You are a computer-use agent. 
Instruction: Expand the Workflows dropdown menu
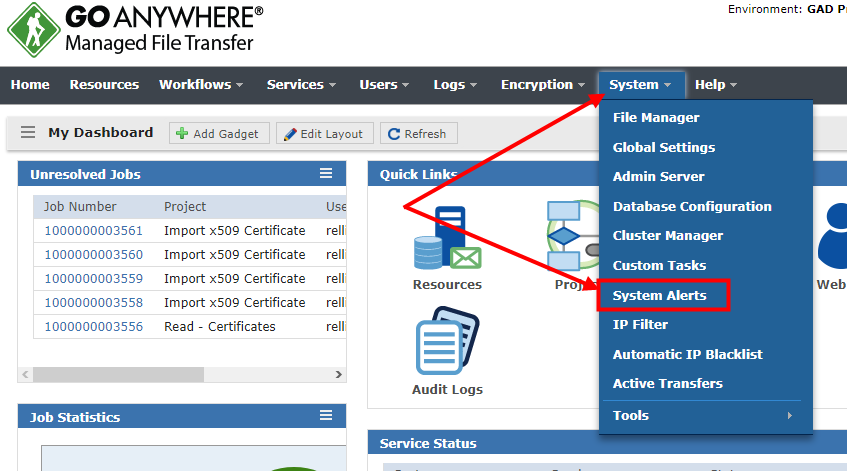202,85
